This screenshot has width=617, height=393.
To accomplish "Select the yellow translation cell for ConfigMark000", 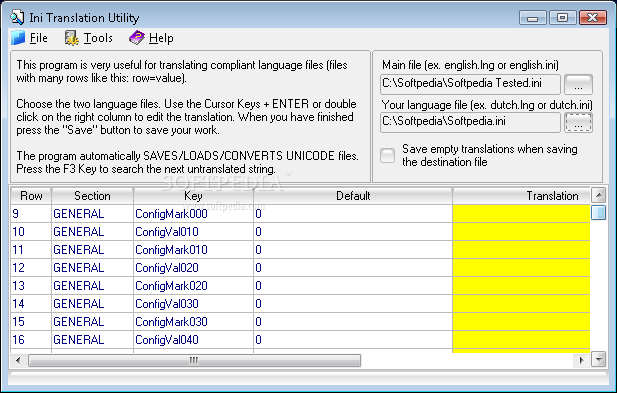I will coord(521,214).
